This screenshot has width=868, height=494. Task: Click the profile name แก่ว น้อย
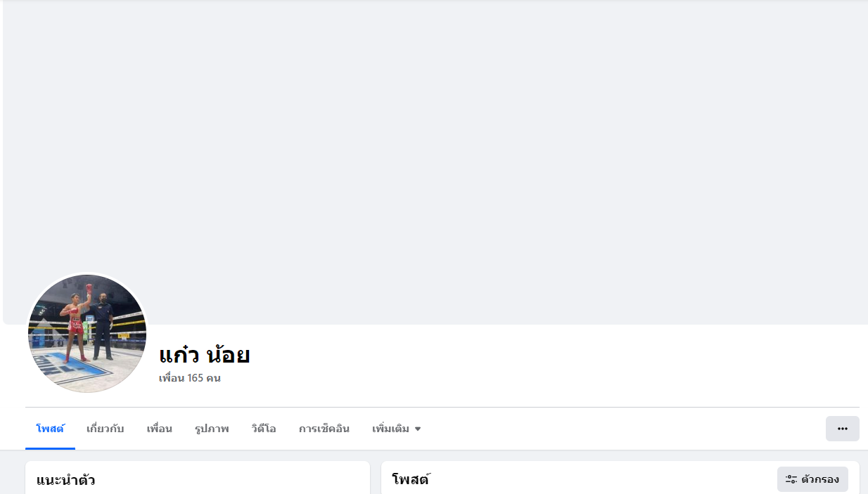pyautogui.click(x=205, y=354)
